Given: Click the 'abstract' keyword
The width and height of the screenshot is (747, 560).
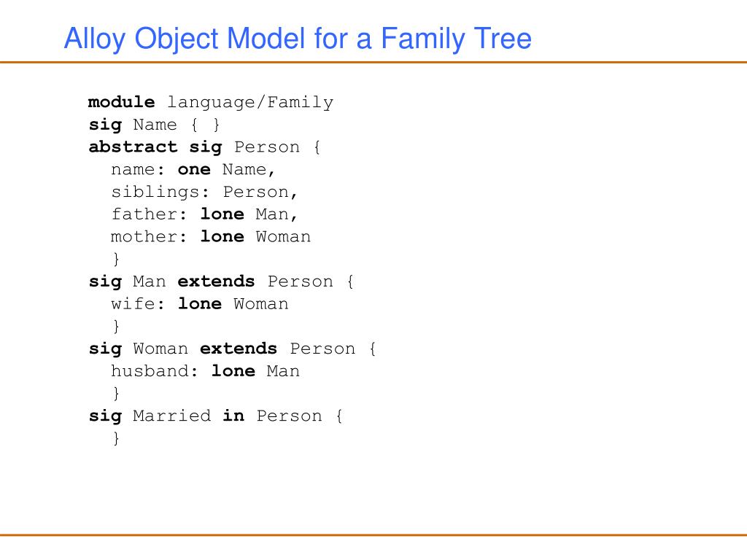Looking at the screenshot, I should pos(133,147).
